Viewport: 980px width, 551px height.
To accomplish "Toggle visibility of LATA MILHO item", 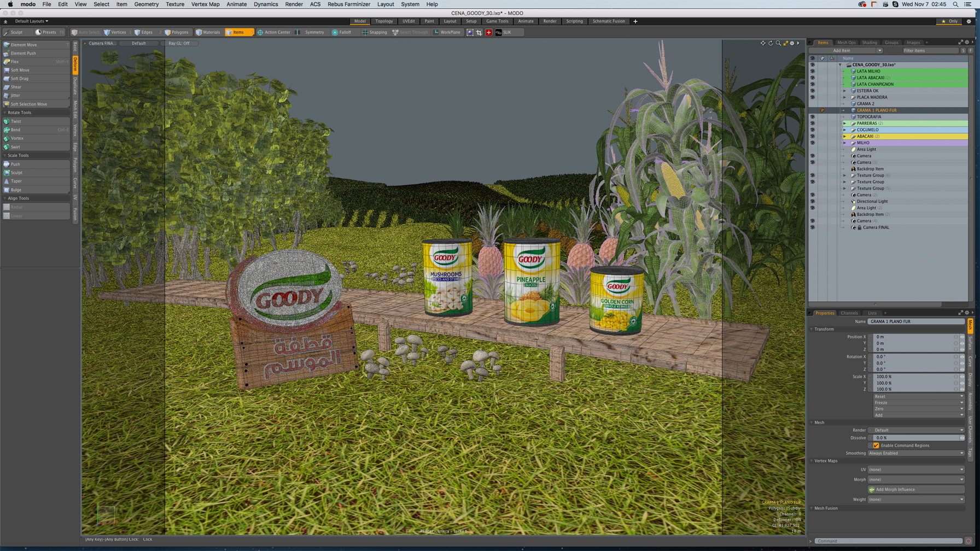I will coord(812,71).
